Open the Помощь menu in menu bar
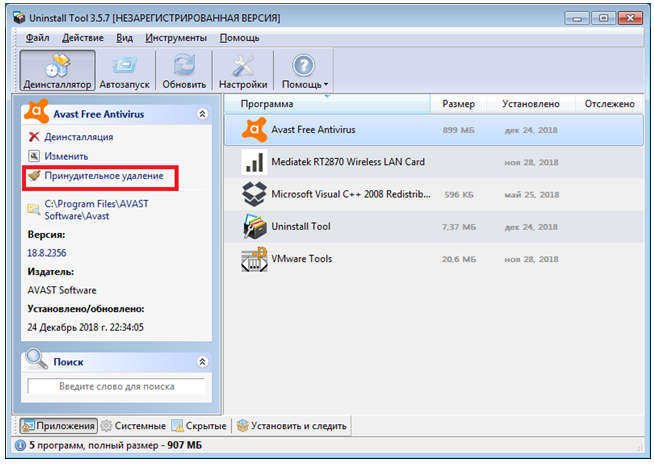 (239, 38)
